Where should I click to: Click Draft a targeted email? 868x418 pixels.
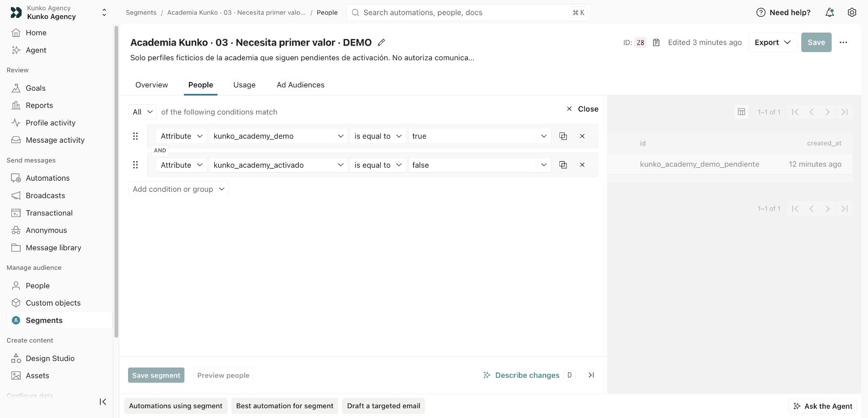click(x=384, y=406)
